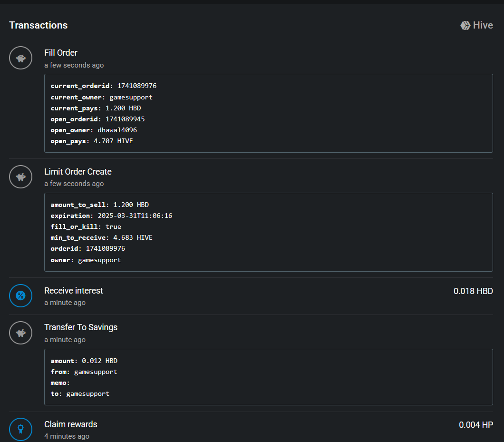This screenshot has height=442, width=504.
Task: Click the current_pays 1.200 HBD value
Action: tap(123, 108)
